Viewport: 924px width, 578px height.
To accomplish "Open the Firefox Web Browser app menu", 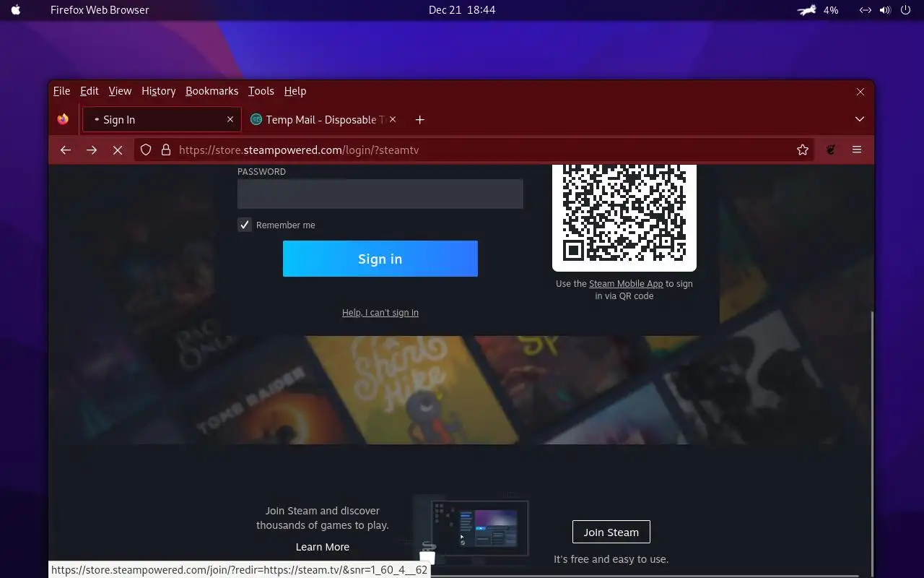I will tap(100, 10).
